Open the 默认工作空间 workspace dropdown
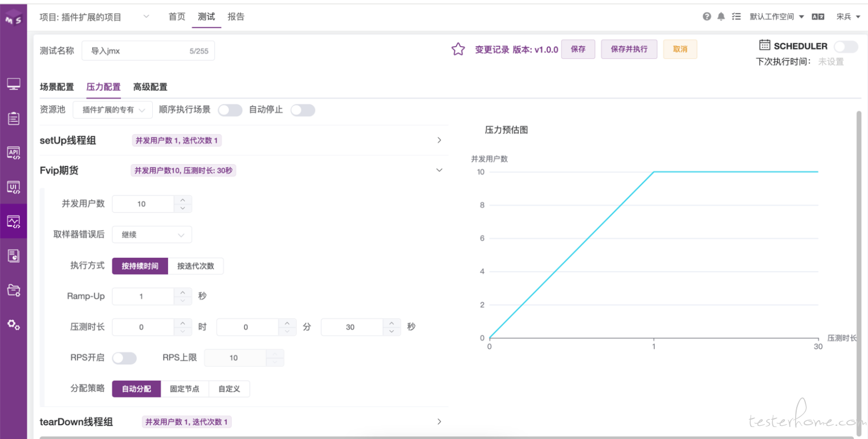868x439 pixels. coord(777,17)
